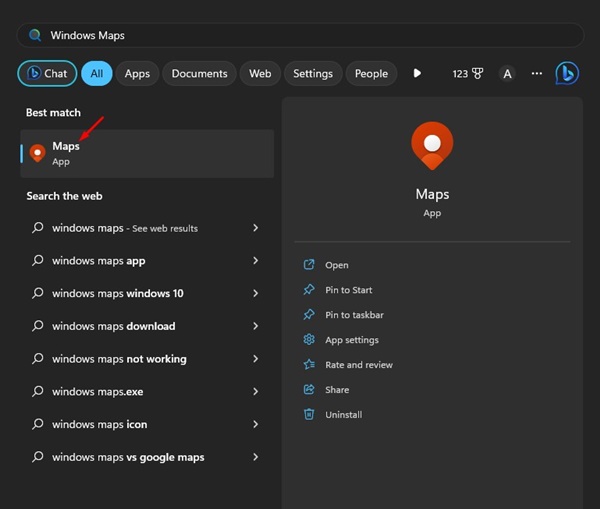Click the Open action icon
Image resolution: width=600 pixels, height=509 pixels.
309,265
